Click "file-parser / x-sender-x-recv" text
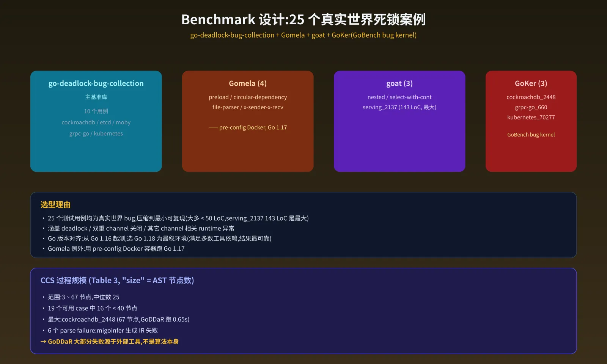Screen dimensions: 607x364 pyautogui.click(x=248, y=107)
